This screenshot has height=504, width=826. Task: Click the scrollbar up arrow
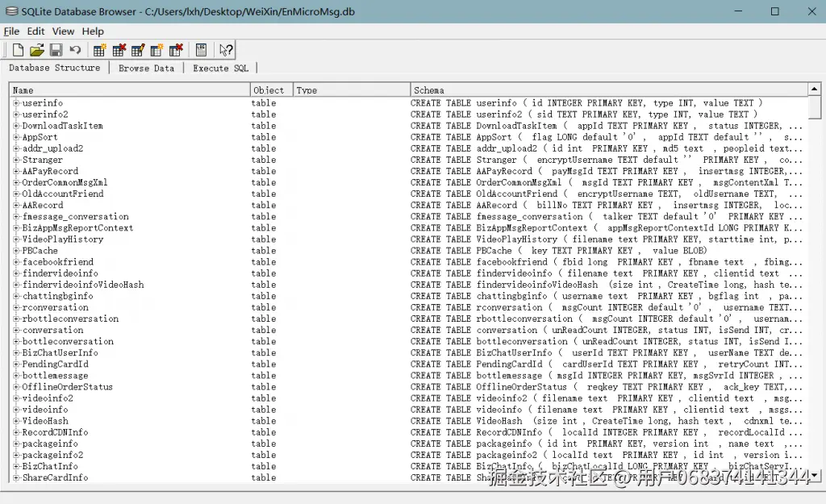coord(814,89)
